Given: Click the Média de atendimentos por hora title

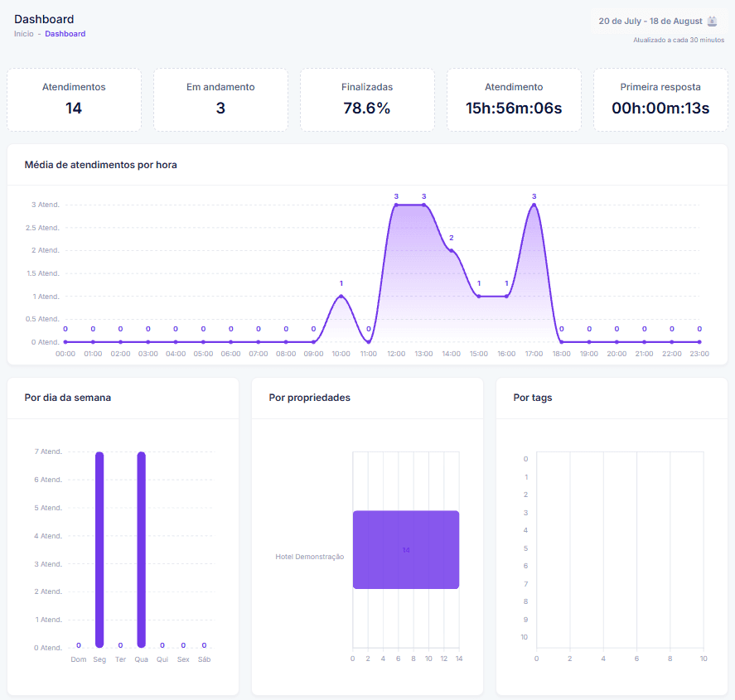Looking at the screenshot, I should click(101, 165).
